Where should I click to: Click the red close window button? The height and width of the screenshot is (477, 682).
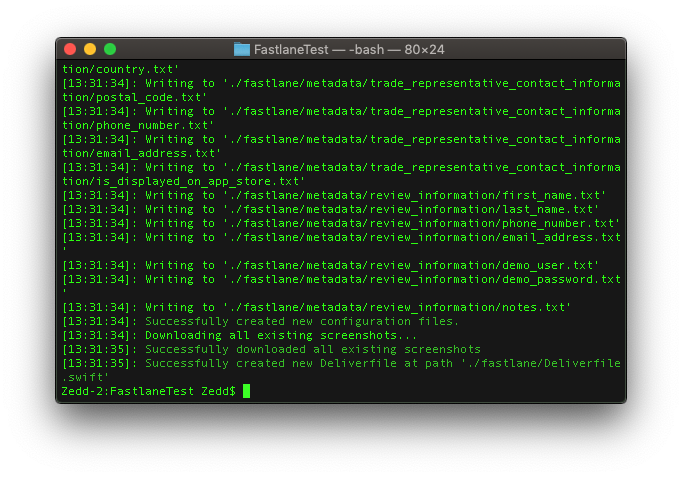point(70,49)
